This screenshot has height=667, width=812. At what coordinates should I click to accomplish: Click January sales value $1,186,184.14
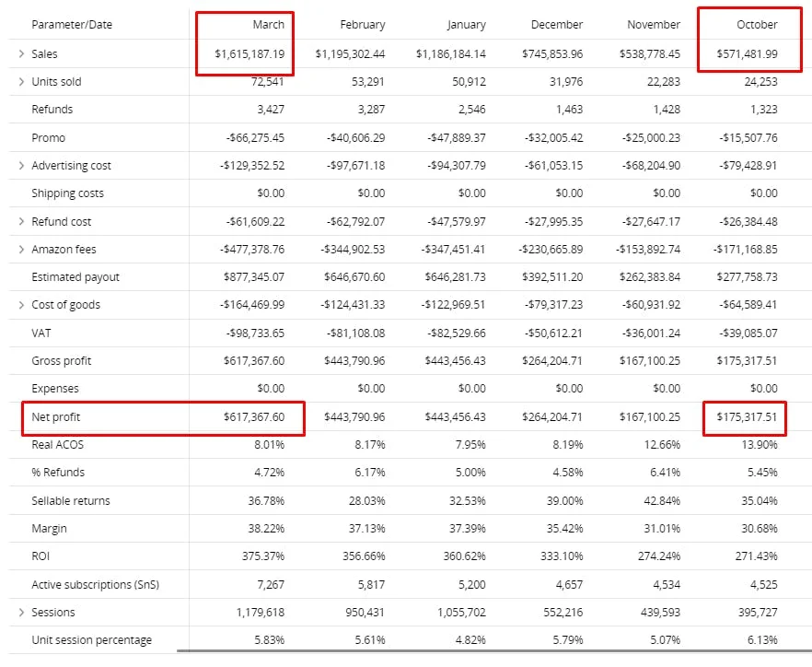(450, 54)
